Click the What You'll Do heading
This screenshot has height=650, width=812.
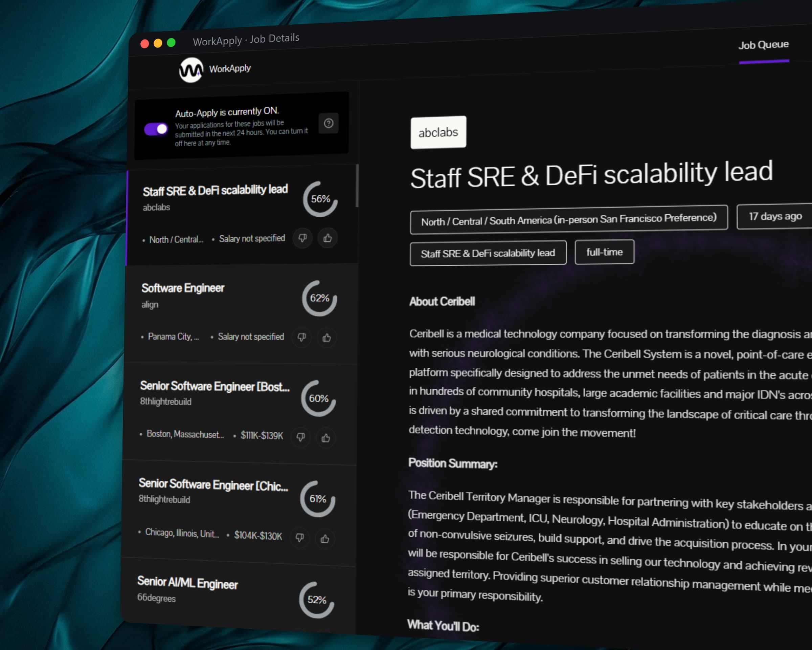[x=443, y=626]
